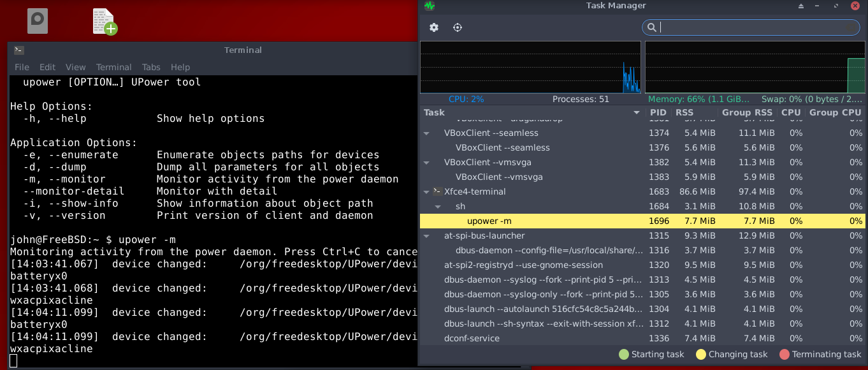The height and width of the screenshot is (370, 868).
Task: Open Task Manager settings gear
Action: click(x=434, y=27)
